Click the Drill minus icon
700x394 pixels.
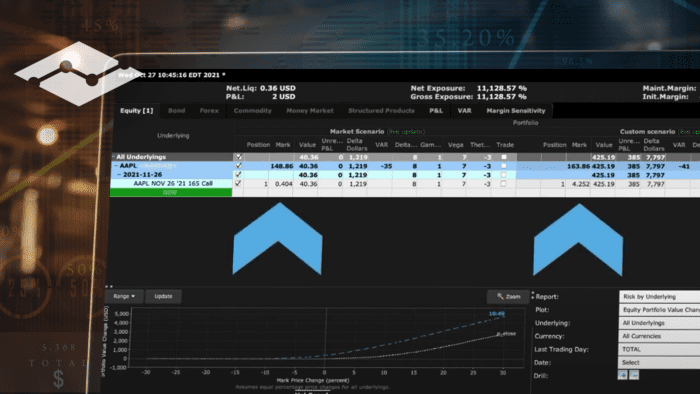tap(634, 375)
